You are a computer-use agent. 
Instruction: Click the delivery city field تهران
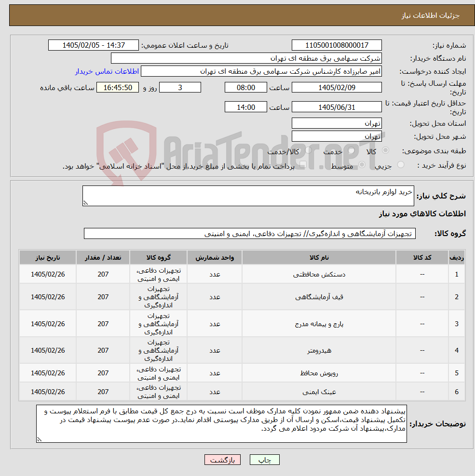[x=337, y=136]
